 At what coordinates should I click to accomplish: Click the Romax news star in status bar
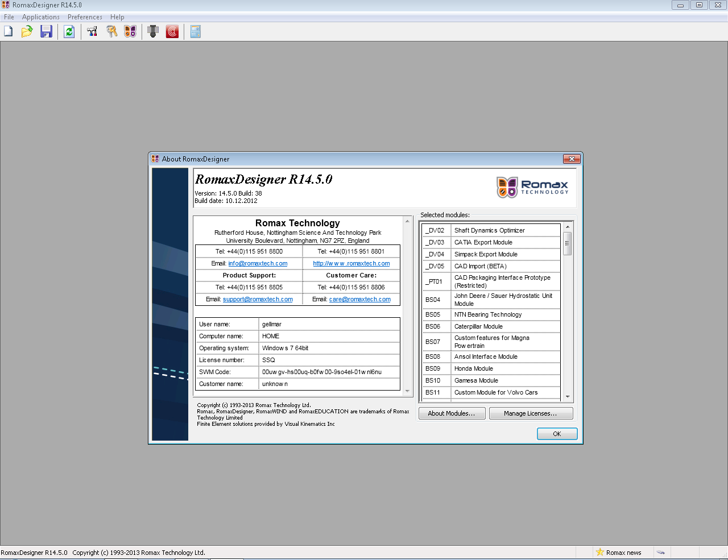pyautogui.click(x=599, y=552)
